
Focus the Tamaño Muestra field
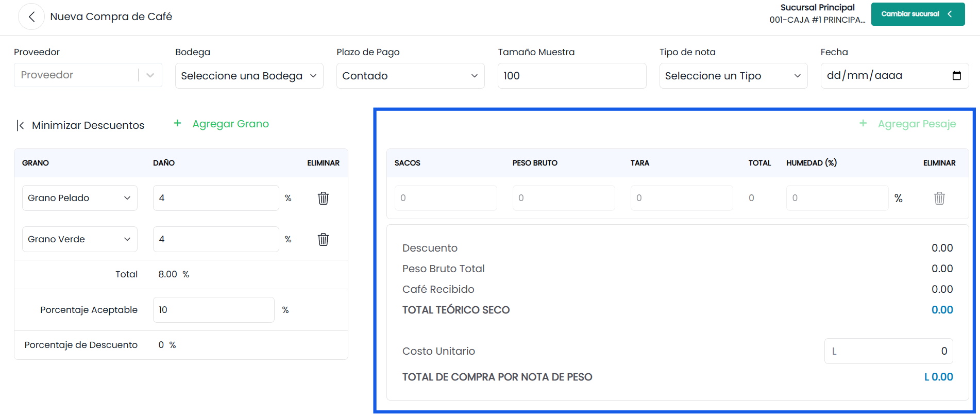[x=572, y=76]
